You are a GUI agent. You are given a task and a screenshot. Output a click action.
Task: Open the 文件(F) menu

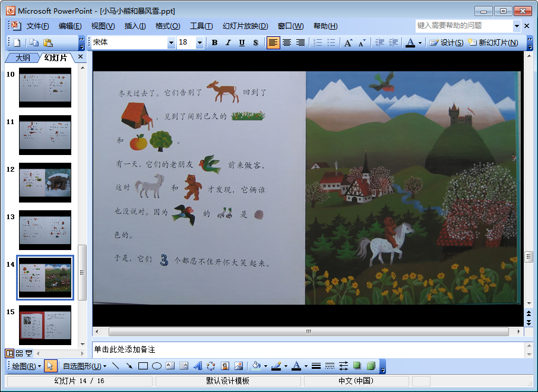[x=38, y=26]
